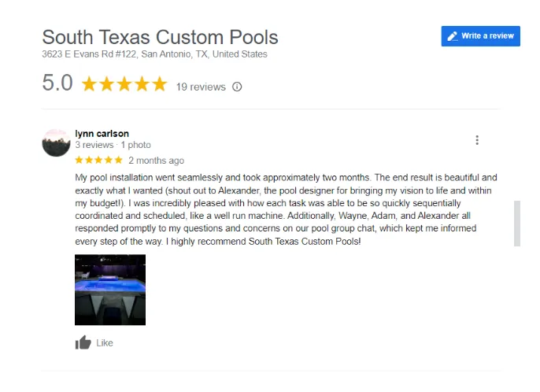Click the South Texas Custom Pools title

[x=160, y=37]
